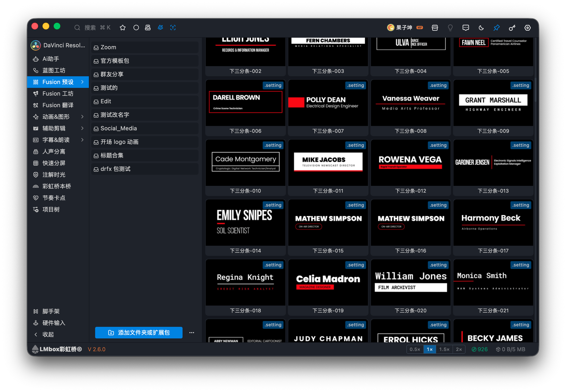
Task: Toggle dark mode moon icon
Action: pos(481,28)
